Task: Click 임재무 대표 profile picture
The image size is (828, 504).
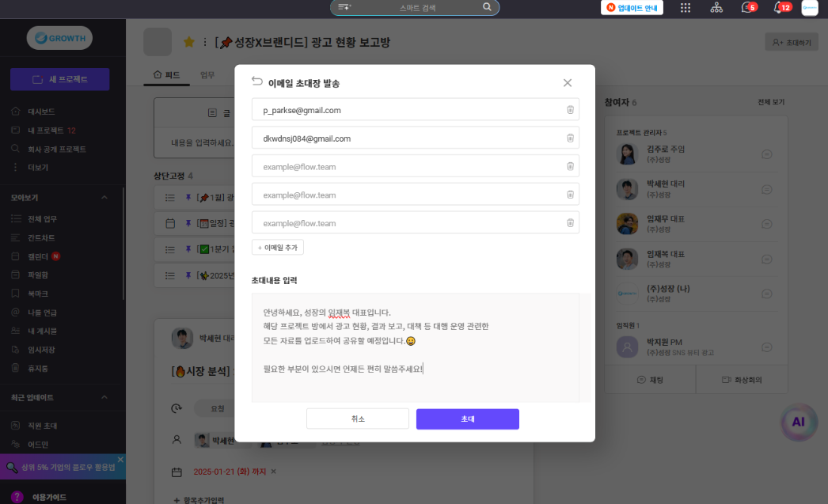Action: 628,224
